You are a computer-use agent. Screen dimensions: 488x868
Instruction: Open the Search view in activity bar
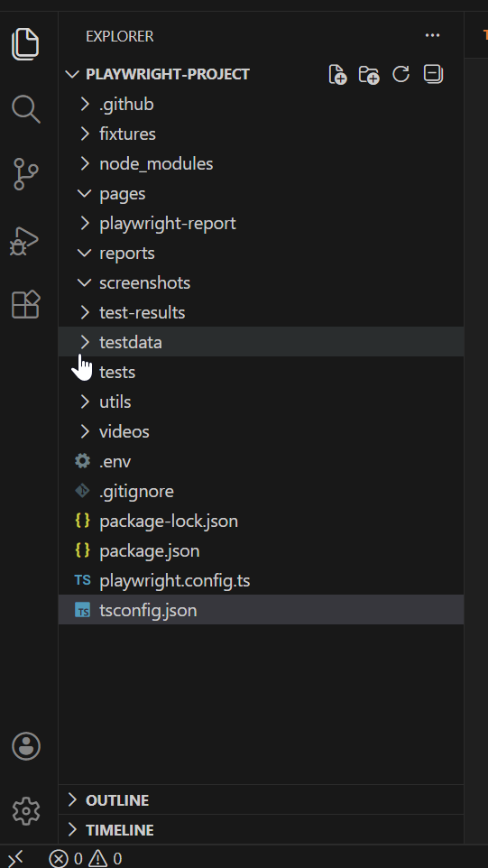click(x=25, y=108)
